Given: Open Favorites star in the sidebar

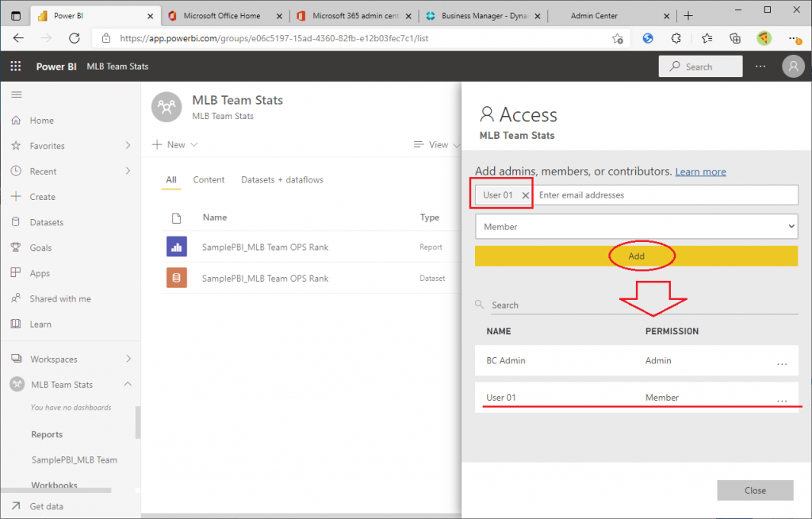Looking at the screenshot, I should coord(16,146).
